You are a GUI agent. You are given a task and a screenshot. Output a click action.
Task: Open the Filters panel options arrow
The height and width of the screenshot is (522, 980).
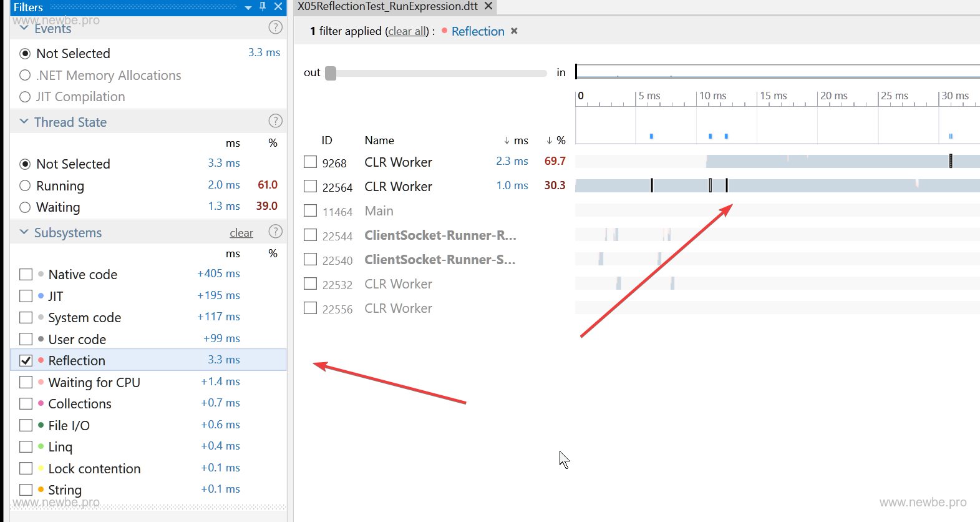248,7
